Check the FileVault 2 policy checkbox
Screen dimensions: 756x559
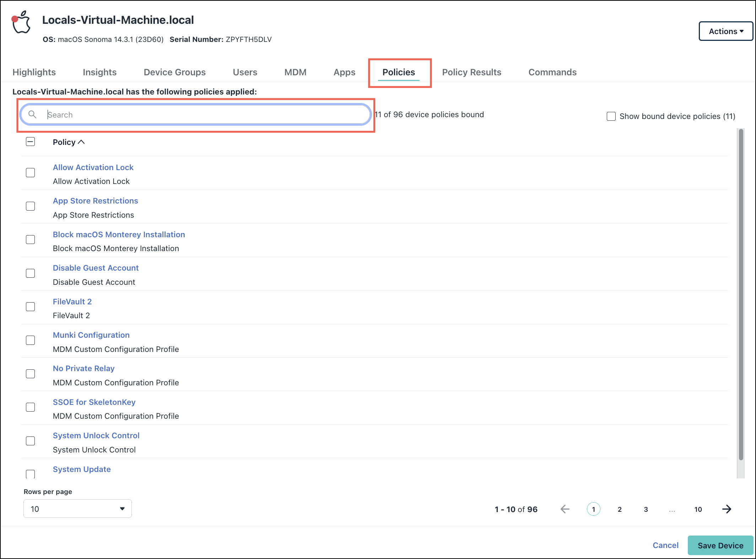click(x=31, y=306)
